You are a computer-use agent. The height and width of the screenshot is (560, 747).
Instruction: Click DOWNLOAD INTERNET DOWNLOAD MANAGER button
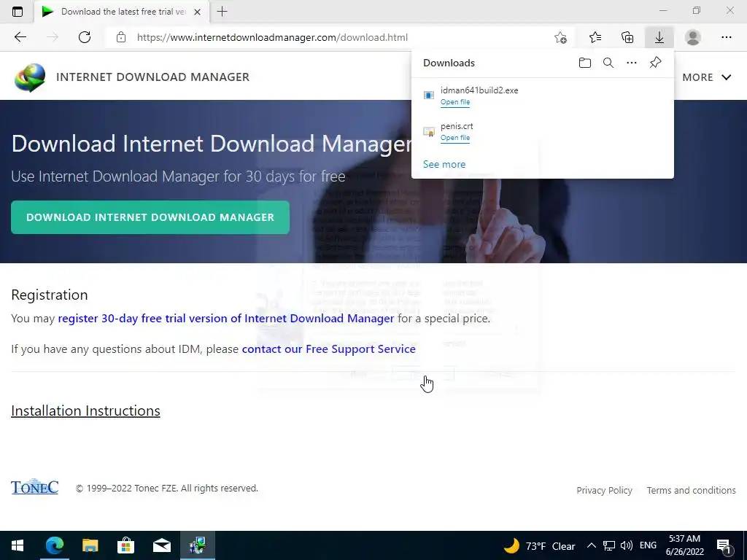pyautogui.click(x=150, y=217)
